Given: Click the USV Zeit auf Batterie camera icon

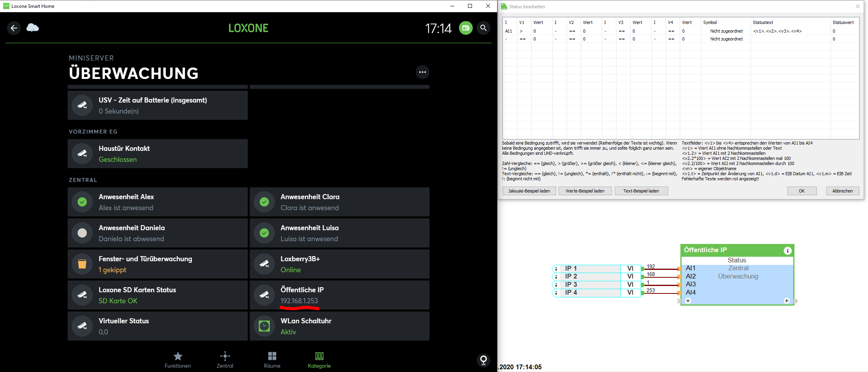Looking at the screenshot, I should click(x=82, y=105).
